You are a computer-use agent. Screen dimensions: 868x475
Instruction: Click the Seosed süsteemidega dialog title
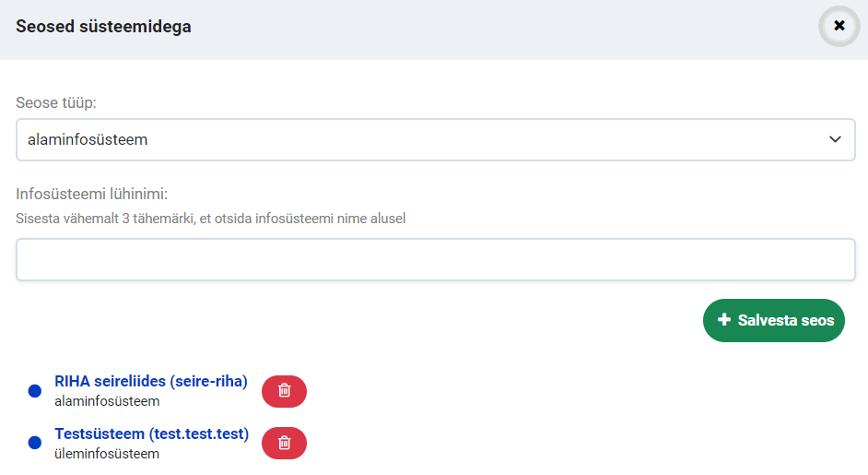point(103,27)
